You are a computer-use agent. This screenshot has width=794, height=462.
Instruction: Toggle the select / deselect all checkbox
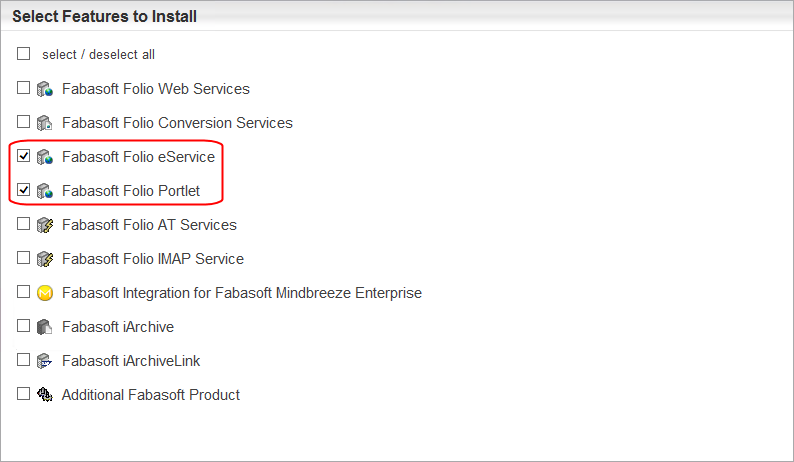click(x=24, y=54)
